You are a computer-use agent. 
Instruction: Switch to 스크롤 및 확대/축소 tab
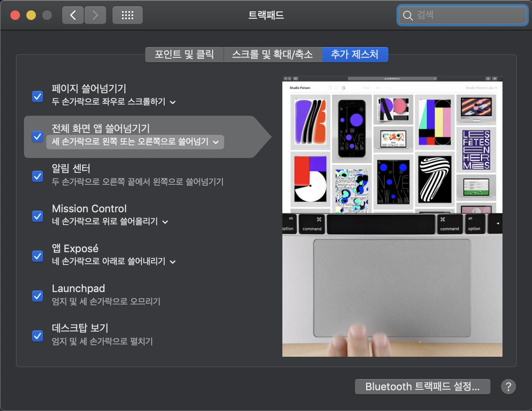(x=272, y=54)
